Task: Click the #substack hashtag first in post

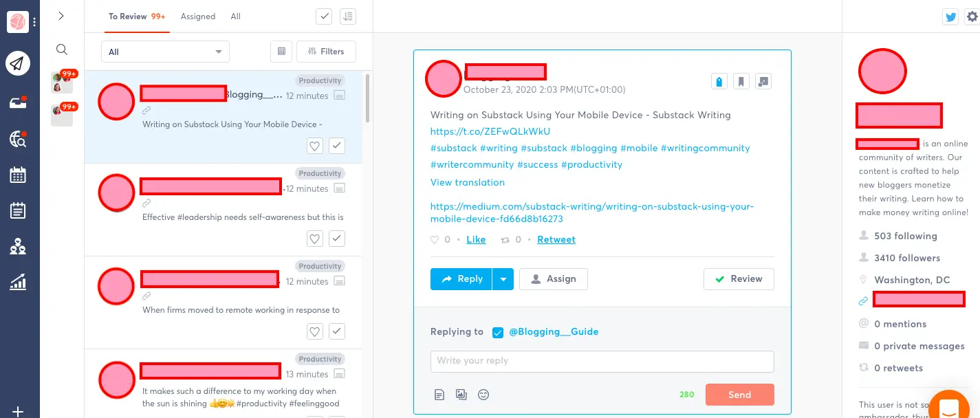Action: pos(454,148)
